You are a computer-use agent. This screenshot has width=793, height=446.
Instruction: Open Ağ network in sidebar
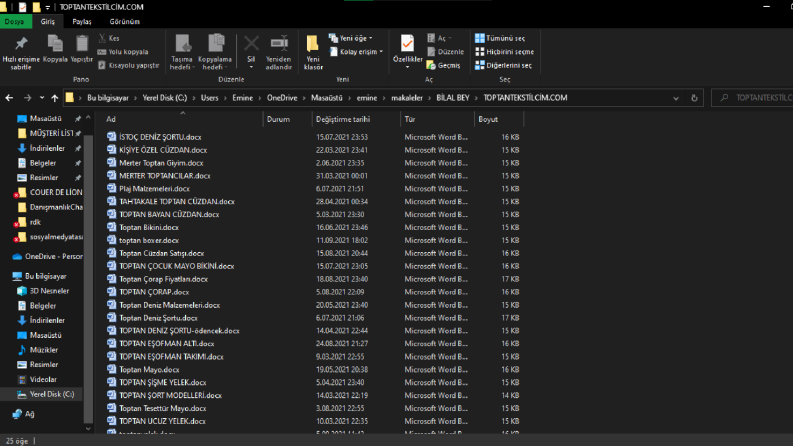(x=29, y=414)
